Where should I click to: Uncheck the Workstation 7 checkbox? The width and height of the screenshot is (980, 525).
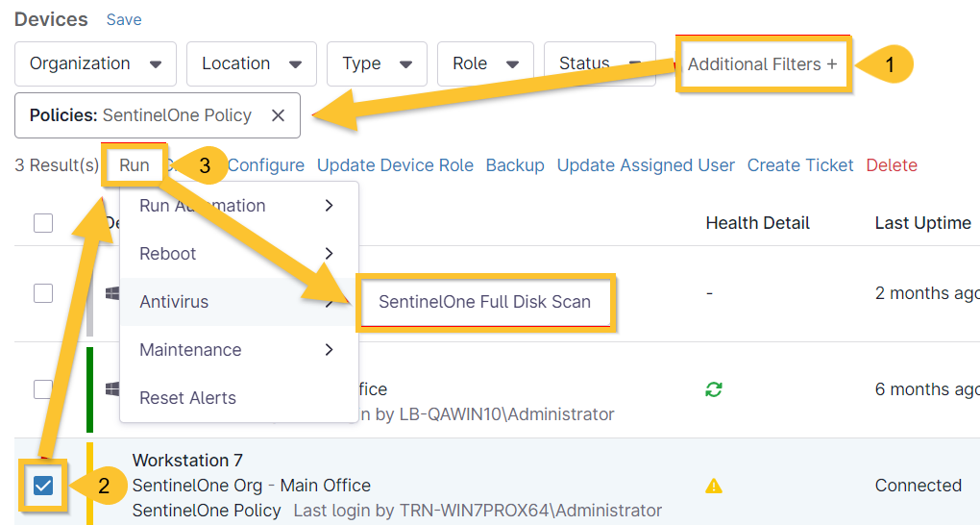43,486
